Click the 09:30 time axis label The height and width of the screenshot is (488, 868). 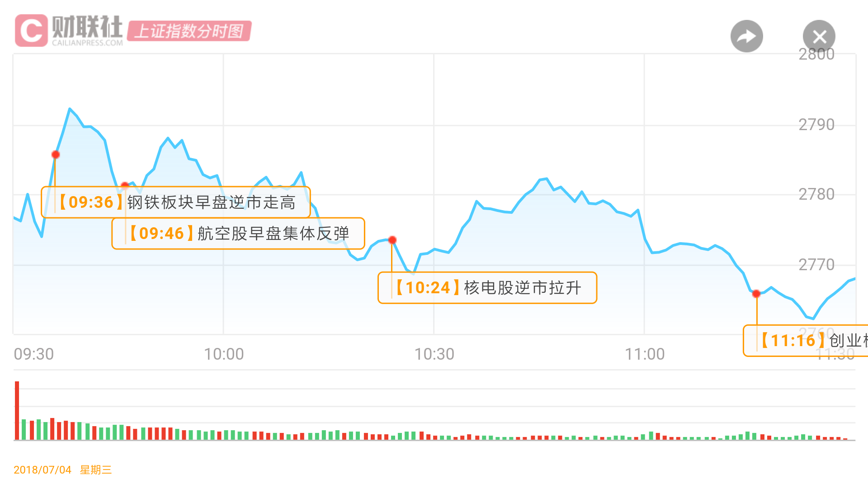tap(34, 354)
